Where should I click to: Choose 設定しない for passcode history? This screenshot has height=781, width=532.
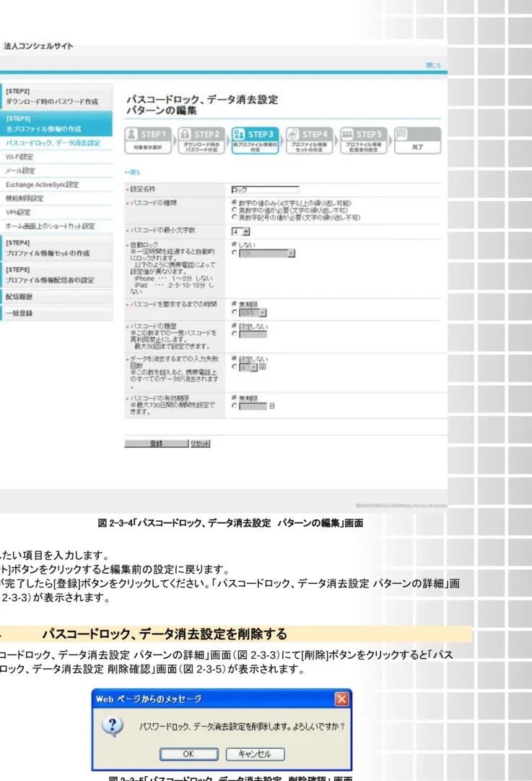(235, 326)
